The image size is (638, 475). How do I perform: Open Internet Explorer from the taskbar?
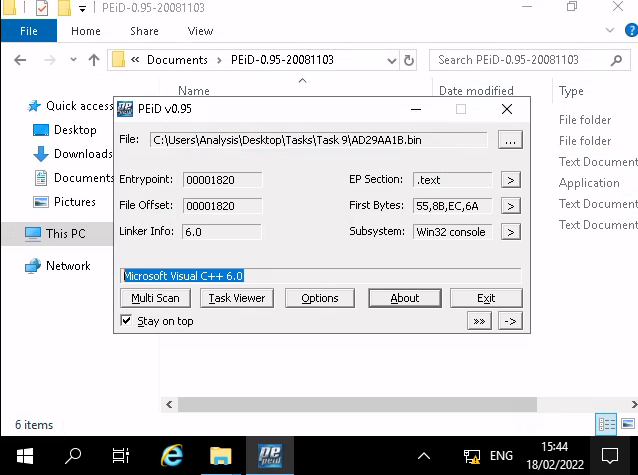click(x=172, y=456)
